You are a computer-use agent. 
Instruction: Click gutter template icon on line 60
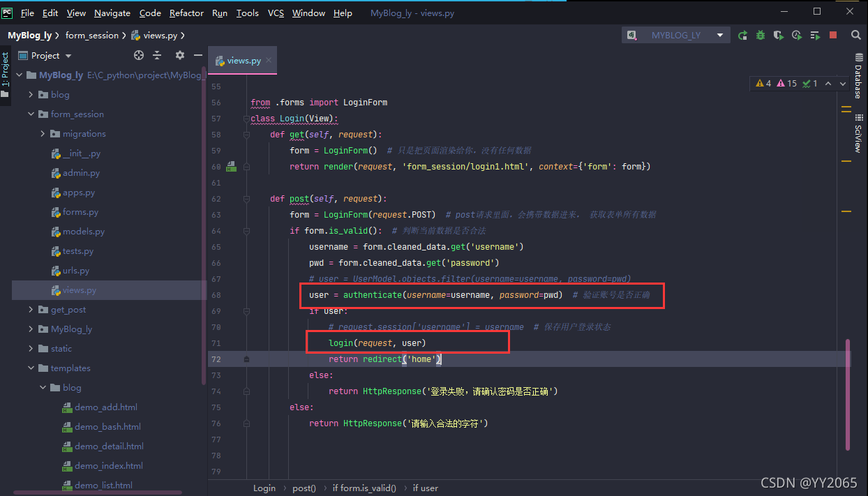(x=231, y=166)
